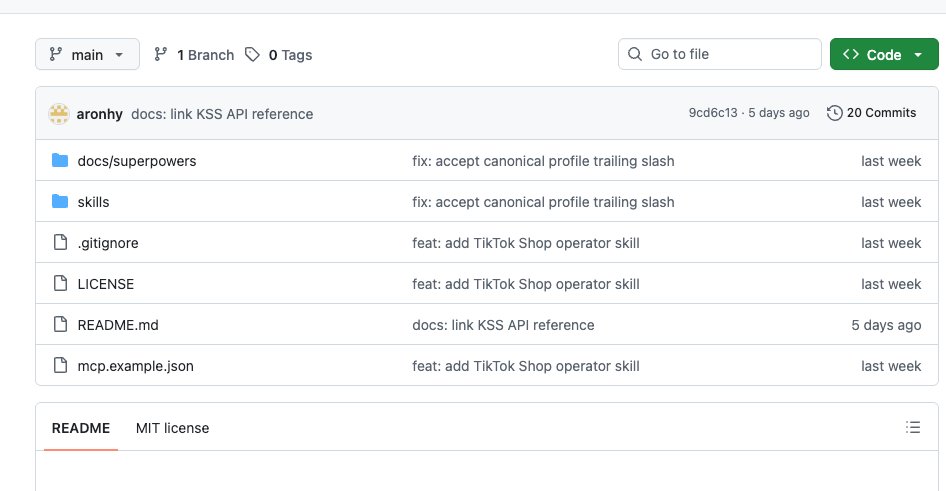
Task: Open 'docs: link KSS API reference' latest commit message
Action: coord(222,114)
